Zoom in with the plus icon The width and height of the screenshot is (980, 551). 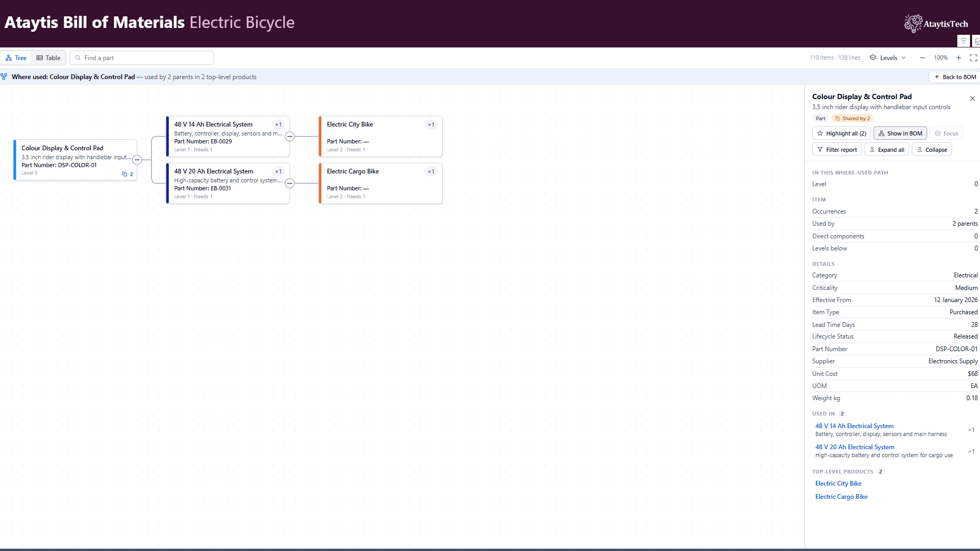tap(958, 58)
